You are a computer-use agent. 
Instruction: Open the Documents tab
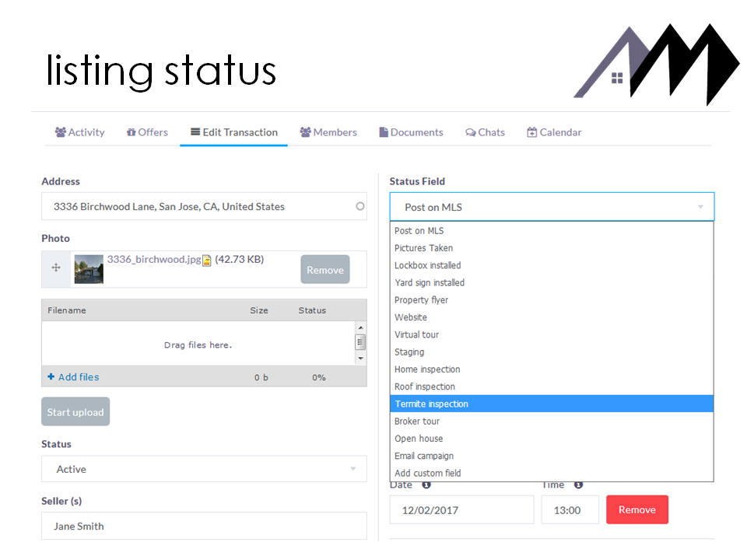tap(411, 132)
